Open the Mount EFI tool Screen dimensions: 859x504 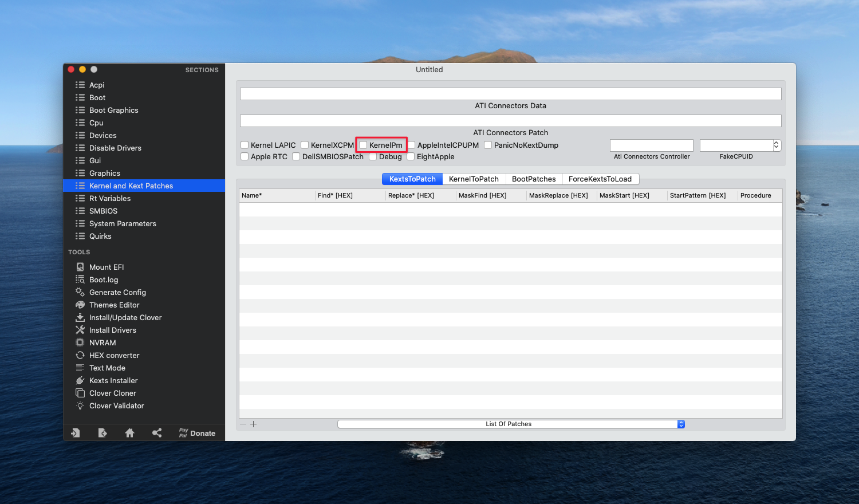(x=106, y=267)
